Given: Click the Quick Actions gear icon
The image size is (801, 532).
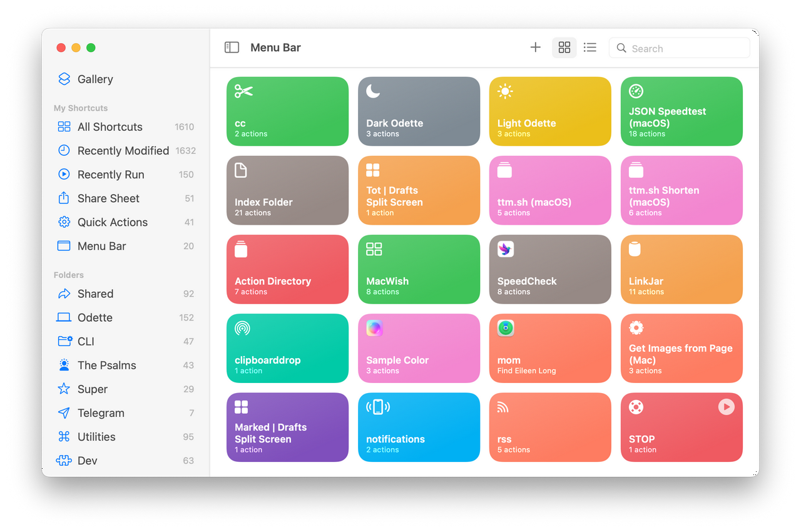Looking at the screenshot, I should click(64, 222).
